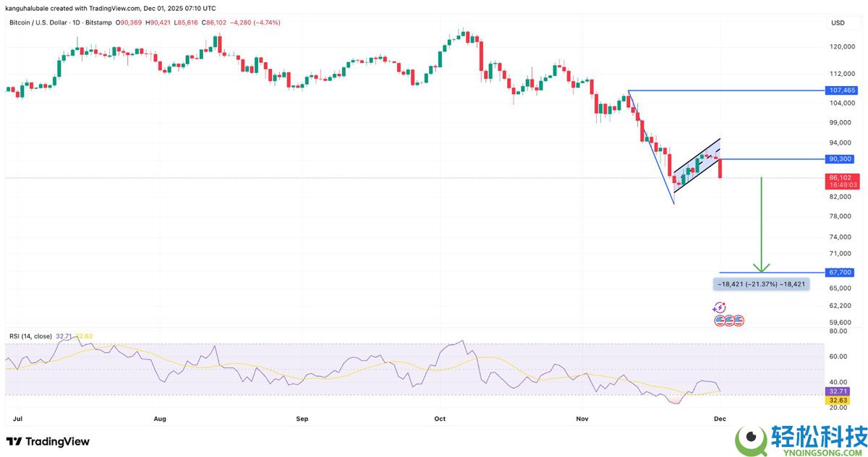Click the TradingView logo icon
The height and width of the screenshot is (457, 868).
(x=13, y=441)
